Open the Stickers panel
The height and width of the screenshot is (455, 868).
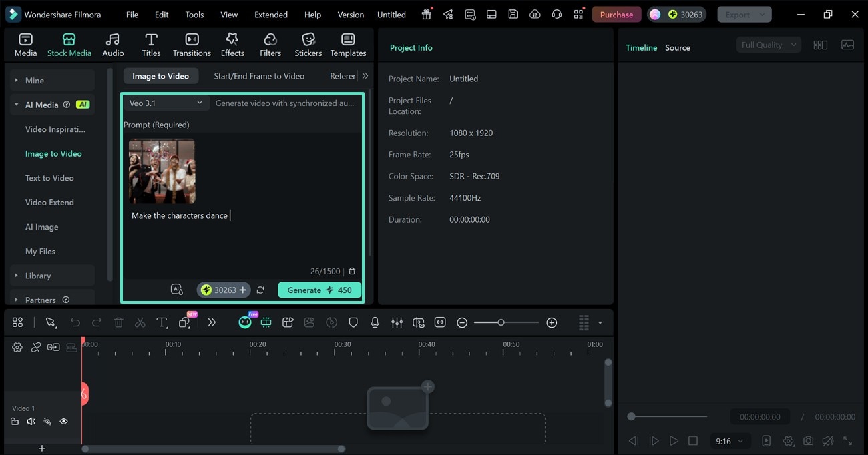[308, 44]
